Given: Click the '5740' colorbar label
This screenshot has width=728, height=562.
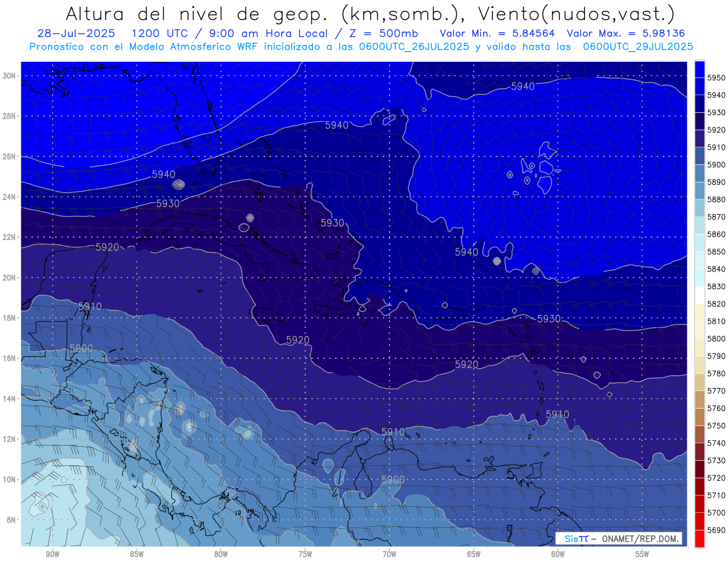Looking at the screenshot, I should (716, 443).
